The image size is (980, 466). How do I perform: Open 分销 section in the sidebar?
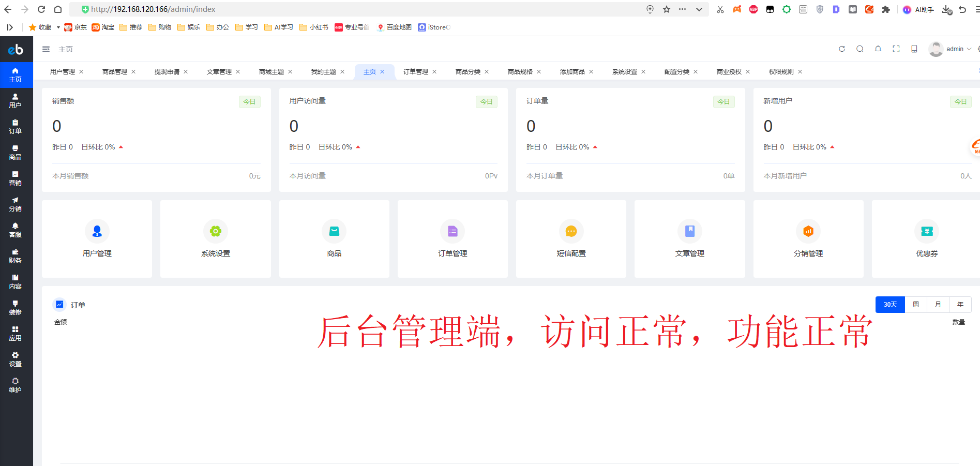coord(16,204)
